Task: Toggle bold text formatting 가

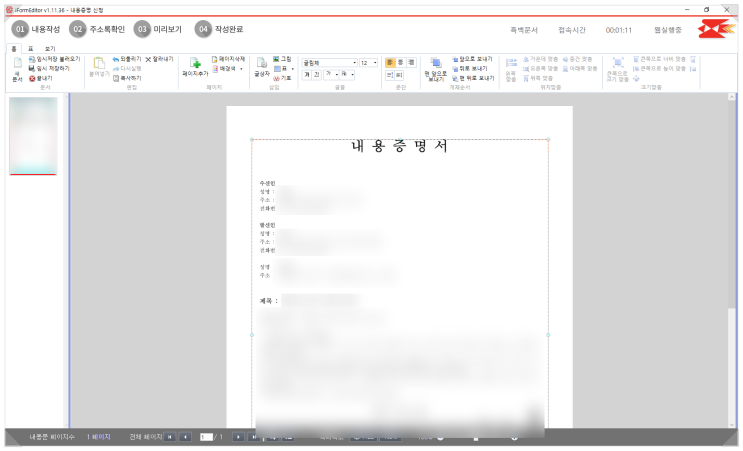Action: (x=307, y=75)
